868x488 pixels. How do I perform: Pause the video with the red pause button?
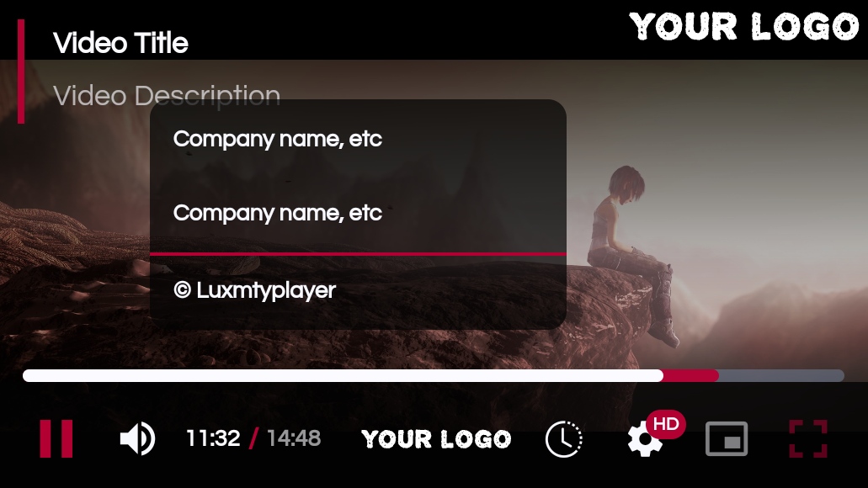(x=56, y=438)
